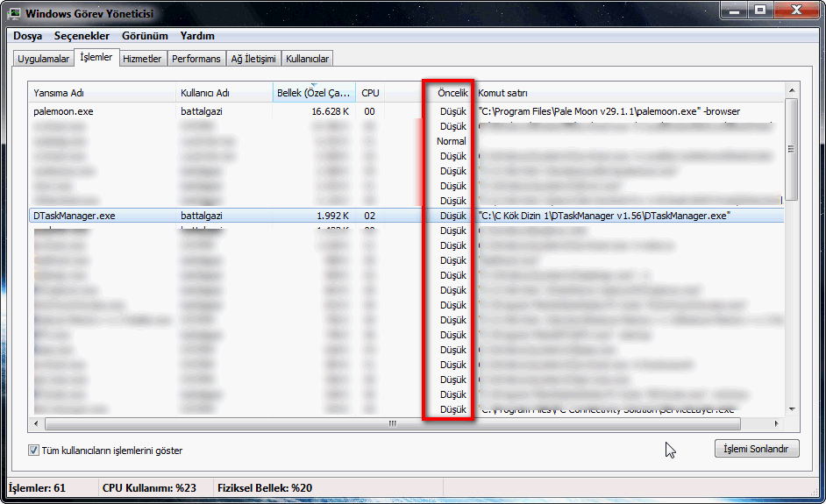
Task: Switch to the Uygulamalar tab
Action: (x=43, y=59)
